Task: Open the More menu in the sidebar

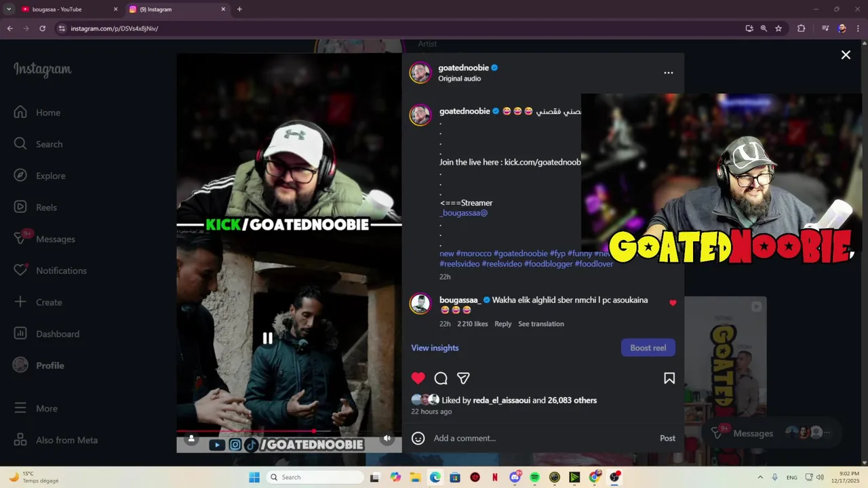Action: [x=36, y=409]
